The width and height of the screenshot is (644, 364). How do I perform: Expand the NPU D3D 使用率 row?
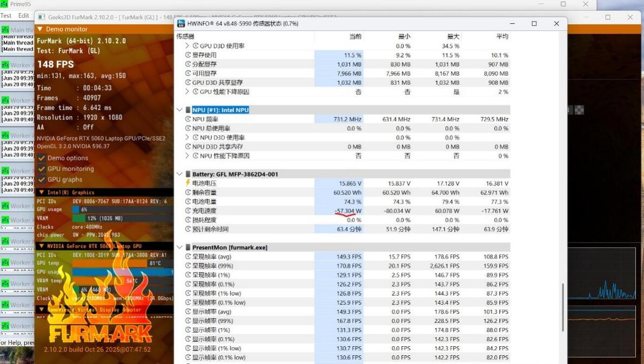[187, 137]
